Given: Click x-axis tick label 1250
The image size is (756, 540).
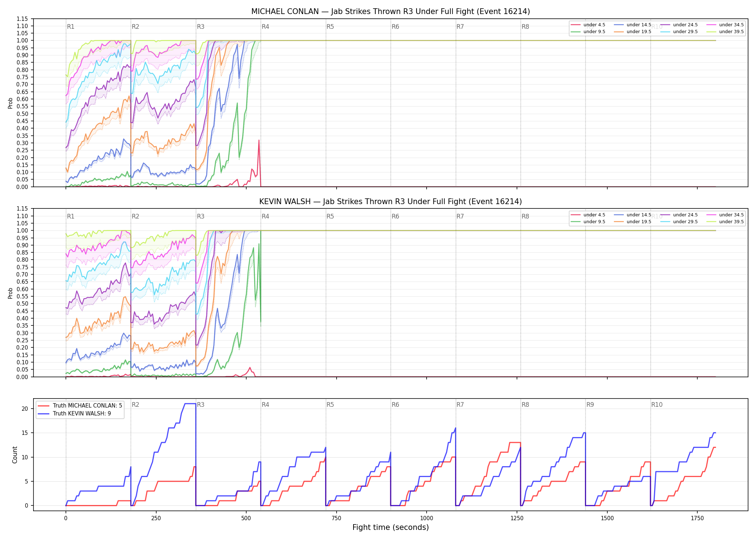Looking at the screenshot, I should pos(517,518).
